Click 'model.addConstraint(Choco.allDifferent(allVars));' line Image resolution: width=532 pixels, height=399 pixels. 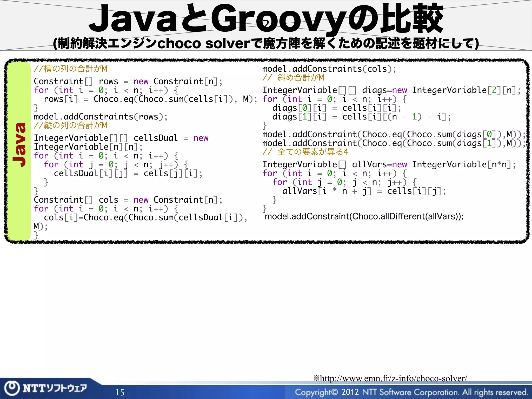coord(364,216)
